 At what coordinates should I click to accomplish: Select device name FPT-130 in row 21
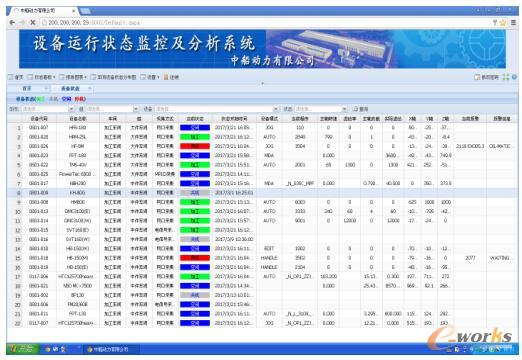click(x=78, y=314)
